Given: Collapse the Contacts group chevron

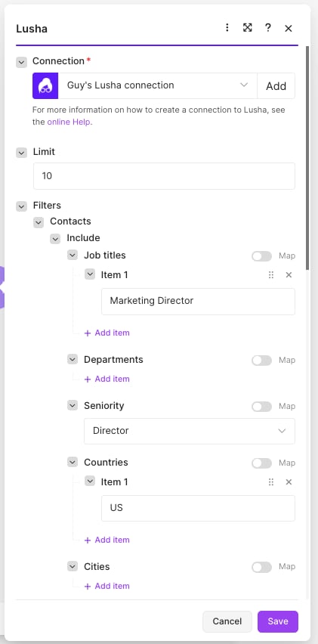Looking at the screenshot, I should pos(39,222).
